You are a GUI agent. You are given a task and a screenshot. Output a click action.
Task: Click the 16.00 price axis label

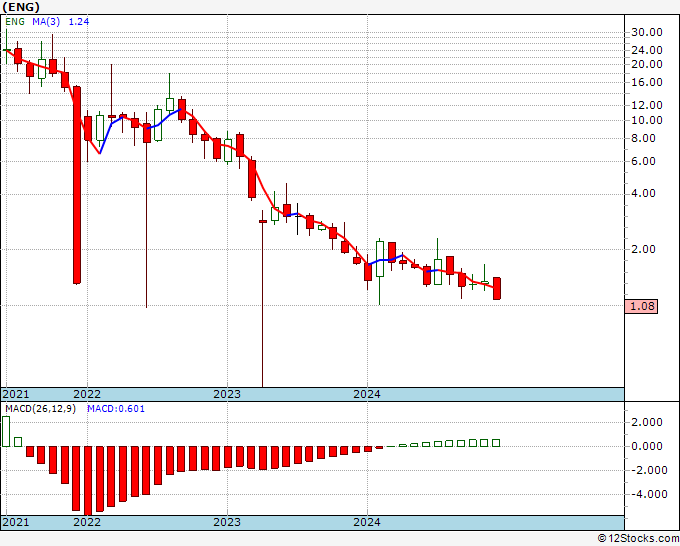(x=647, y=82)
